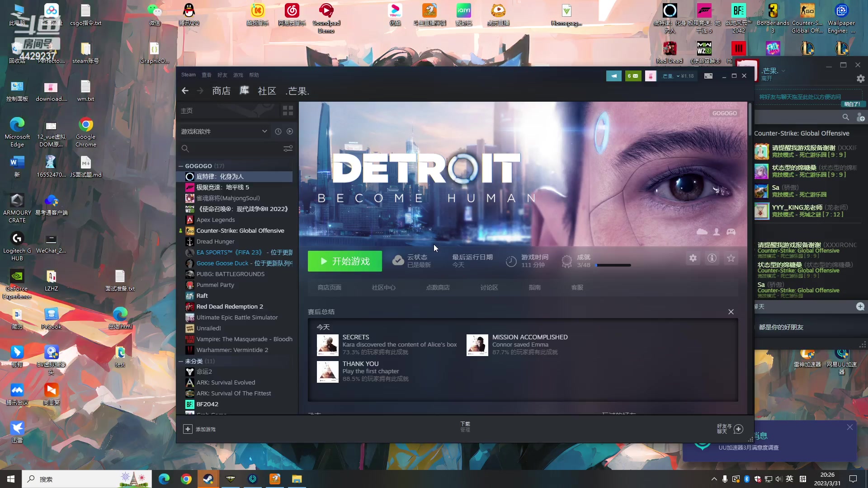Show hidden system tray icons chevron

coord(714,479)
